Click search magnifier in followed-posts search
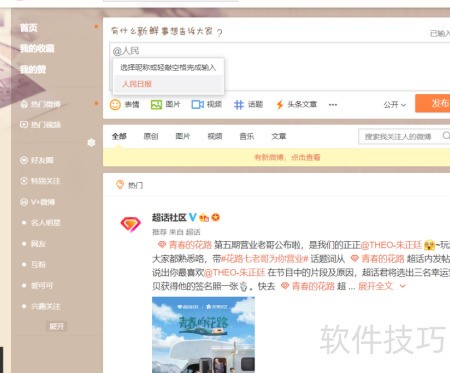The image size is (450, 373). point(446,136)
